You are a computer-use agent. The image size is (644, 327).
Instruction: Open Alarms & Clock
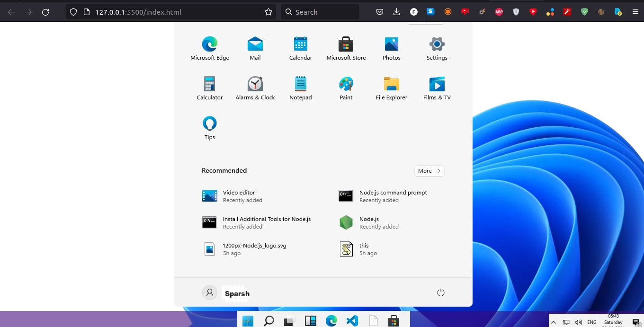coord(255,88)
